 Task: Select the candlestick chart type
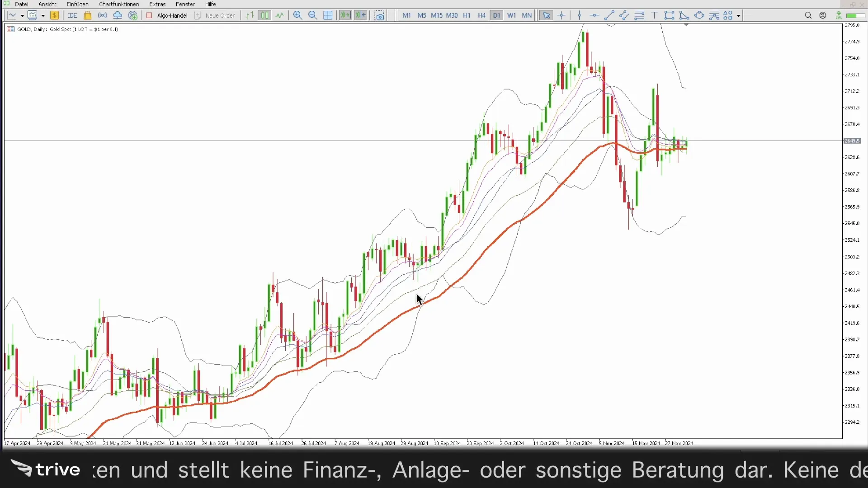coord(265,15)
